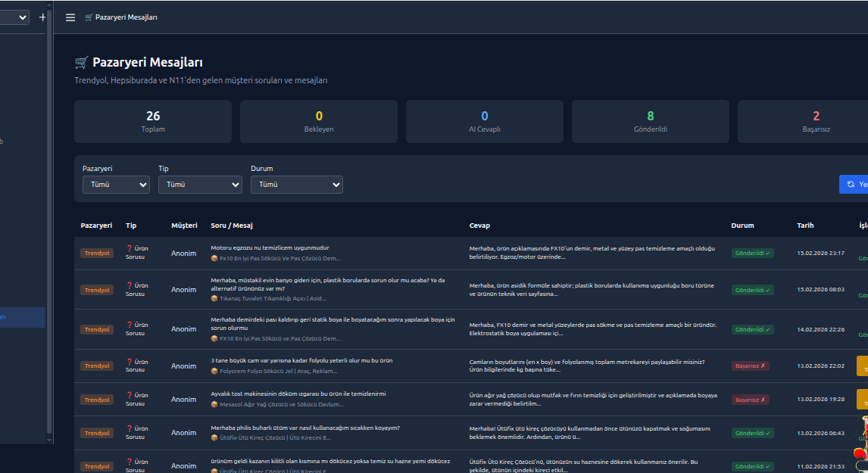
Task: Click the cart icon in the top title bar
Action: [x=90, y=16]
